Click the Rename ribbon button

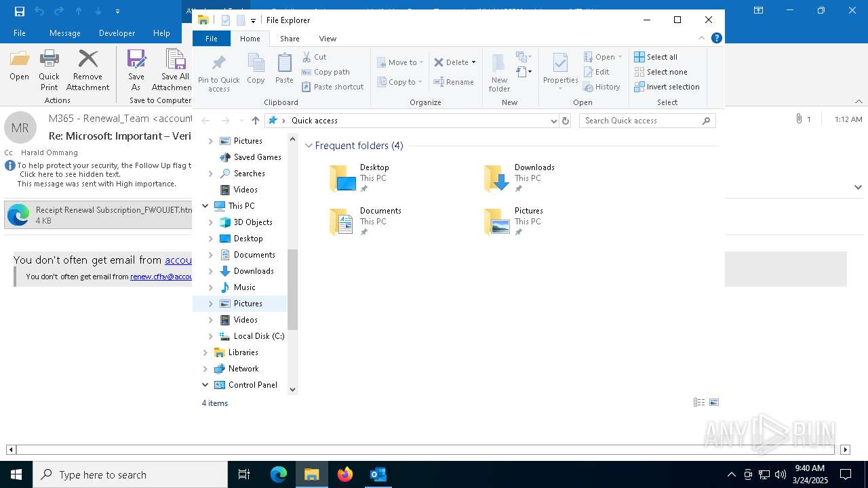pos(454,82)
